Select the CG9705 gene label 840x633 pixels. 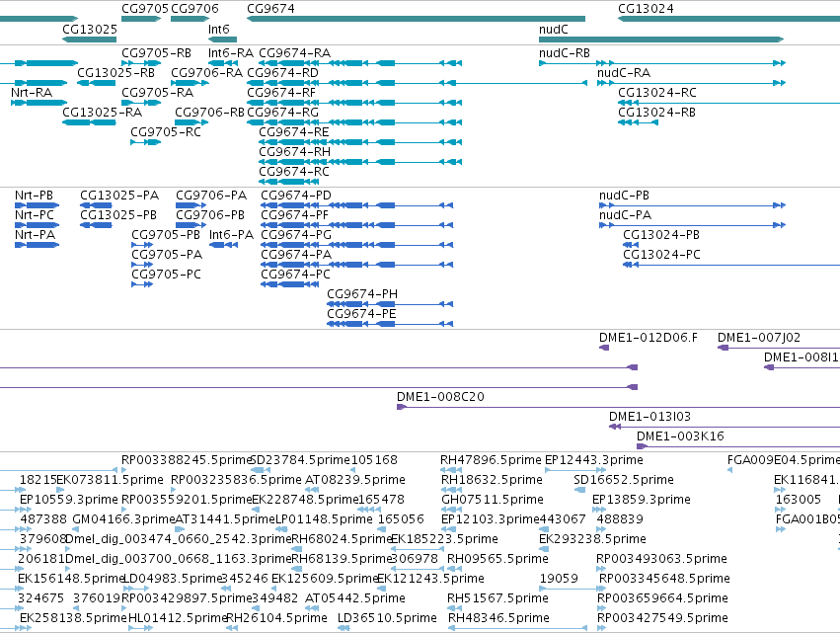tap(145, 9)
